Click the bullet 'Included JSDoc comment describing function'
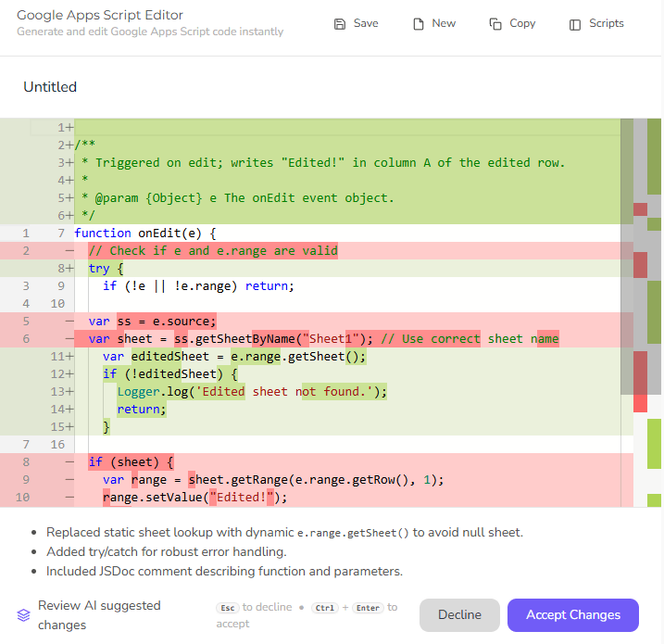Image resolution: width=664 pixels, height=644 pixels. (224, 571)
